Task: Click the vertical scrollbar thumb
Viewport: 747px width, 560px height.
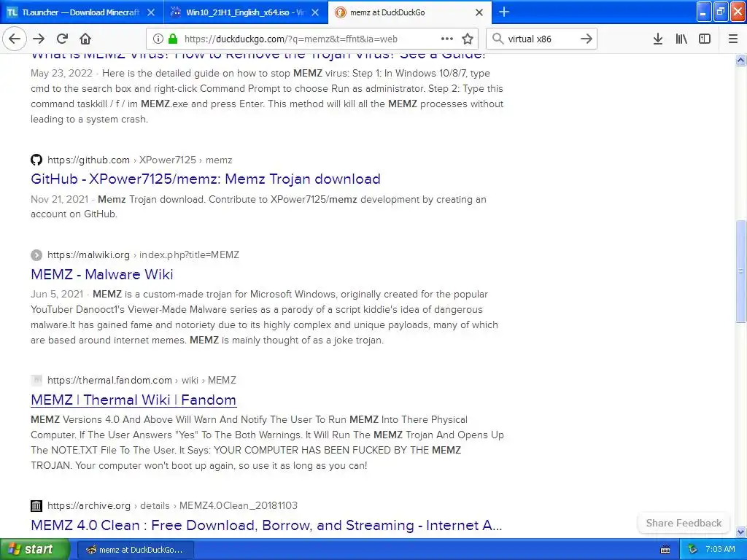Action: [740, 271]
